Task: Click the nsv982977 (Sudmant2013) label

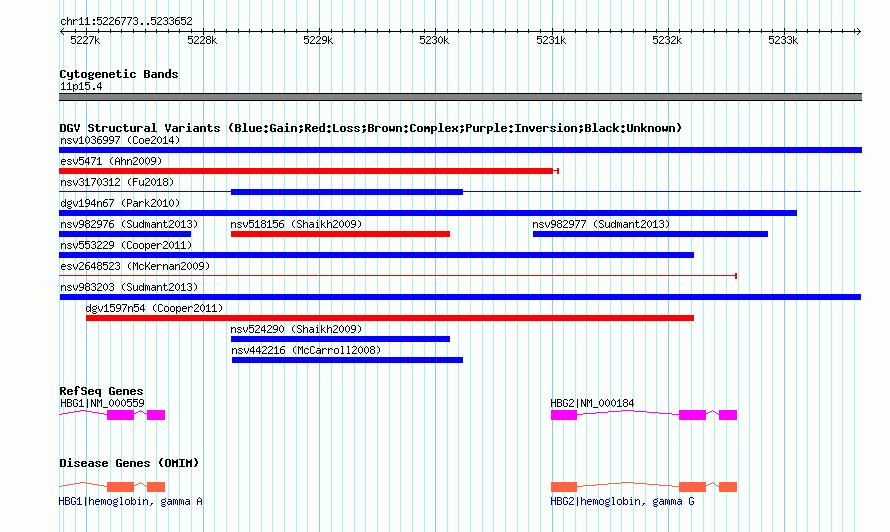Action: 601,224
